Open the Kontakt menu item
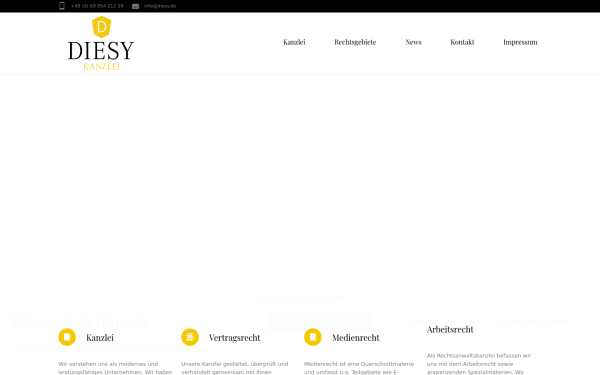Screen dimensions: 600x375 click(462, 42)
